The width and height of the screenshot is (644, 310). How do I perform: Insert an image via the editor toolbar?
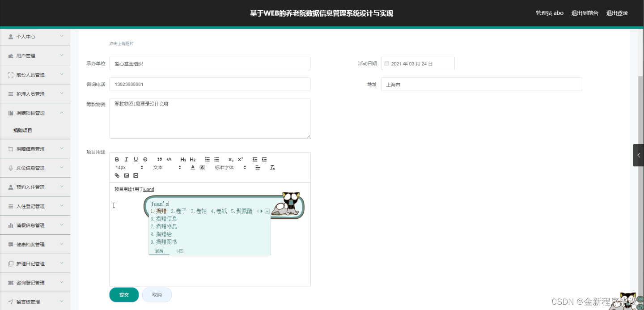(126, 175)
